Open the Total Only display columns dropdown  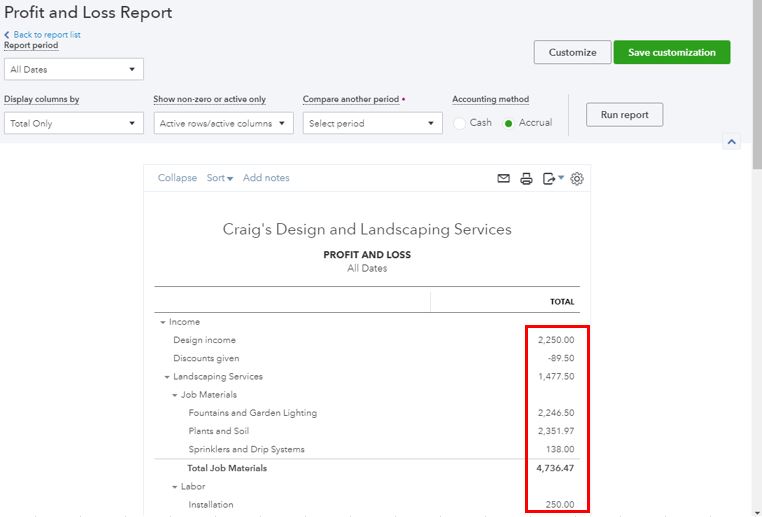74,123
